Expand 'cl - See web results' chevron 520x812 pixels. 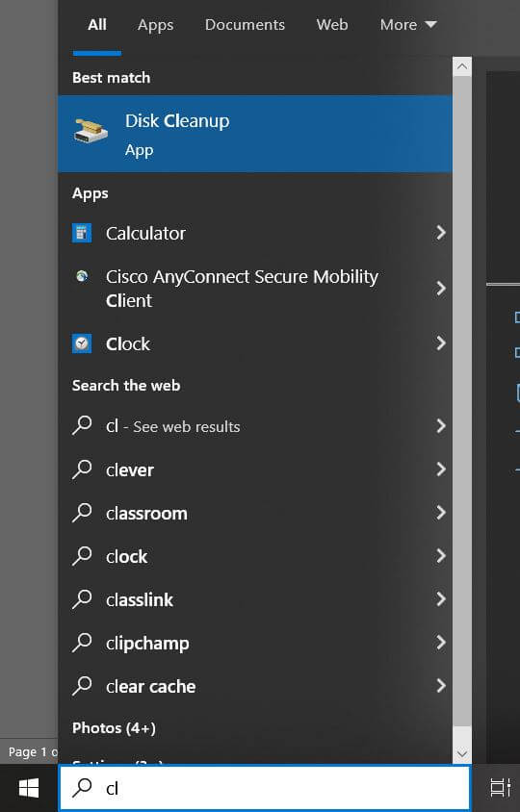(441, 425)
